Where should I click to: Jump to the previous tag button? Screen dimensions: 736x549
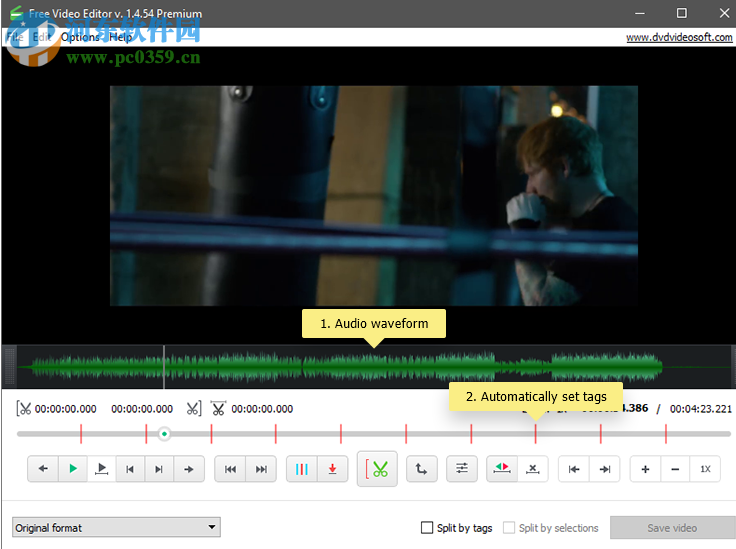tap(230, 469)
